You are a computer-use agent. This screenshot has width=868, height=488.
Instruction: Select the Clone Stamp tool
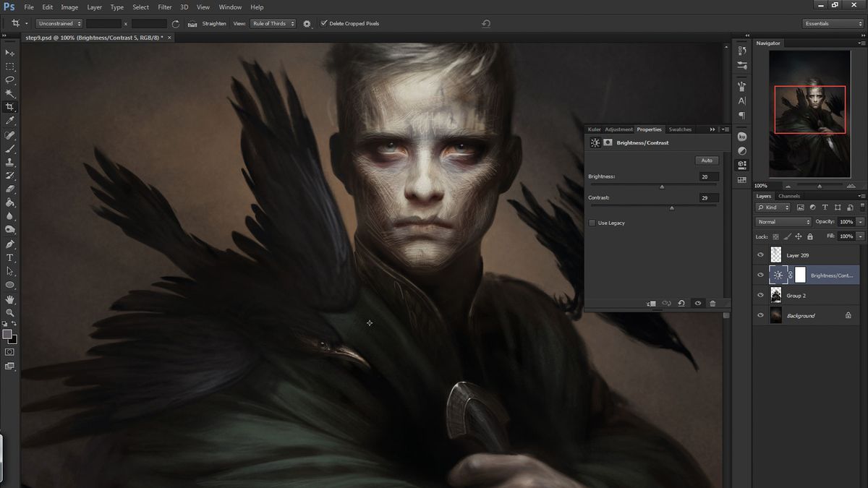(10, 163)
